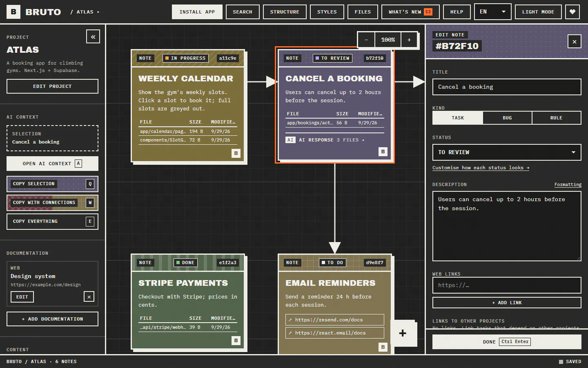The width and height of the screenshot is (588, 368).
Task: Click Add Link button
Action: tap(507, 303)
